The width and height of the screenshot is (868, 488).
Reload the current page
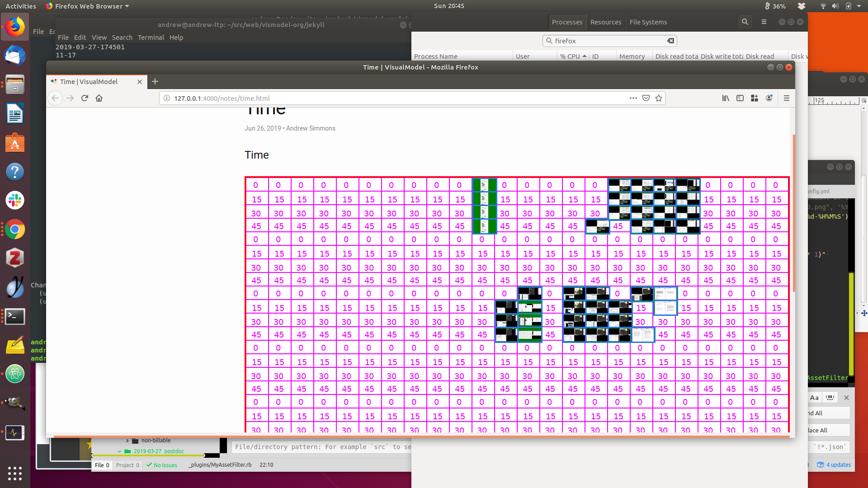85,98
